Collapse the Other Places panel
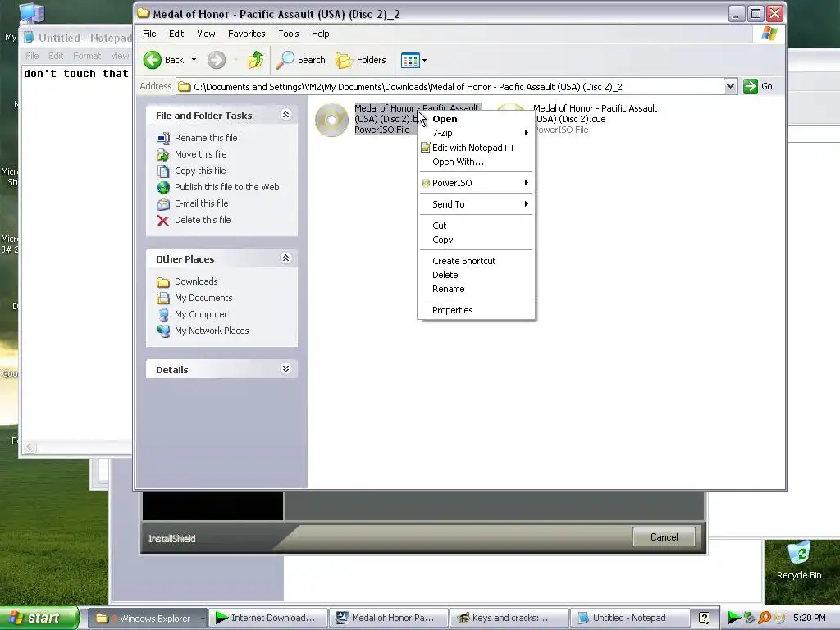 pyautogui.click(x=285, y=258)
